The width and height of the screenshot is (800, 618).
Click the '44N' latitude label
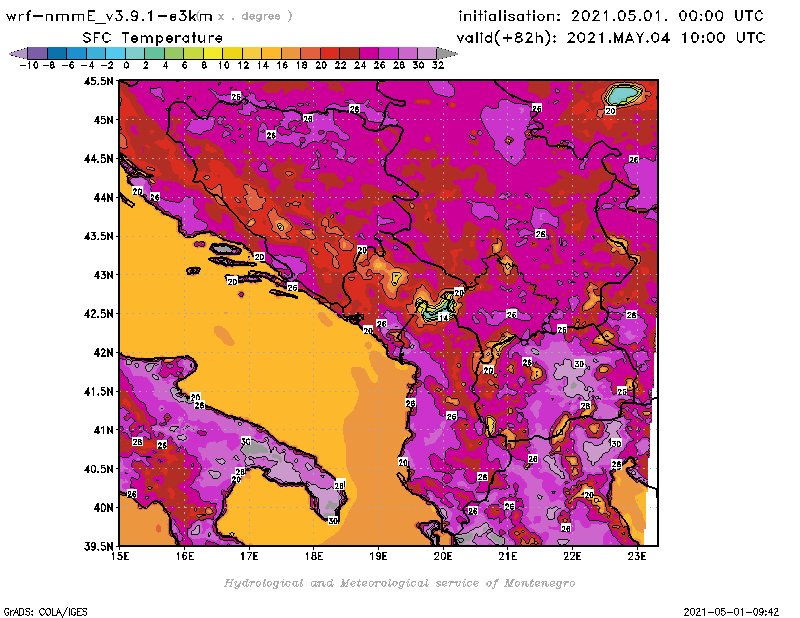pos(104,197)
